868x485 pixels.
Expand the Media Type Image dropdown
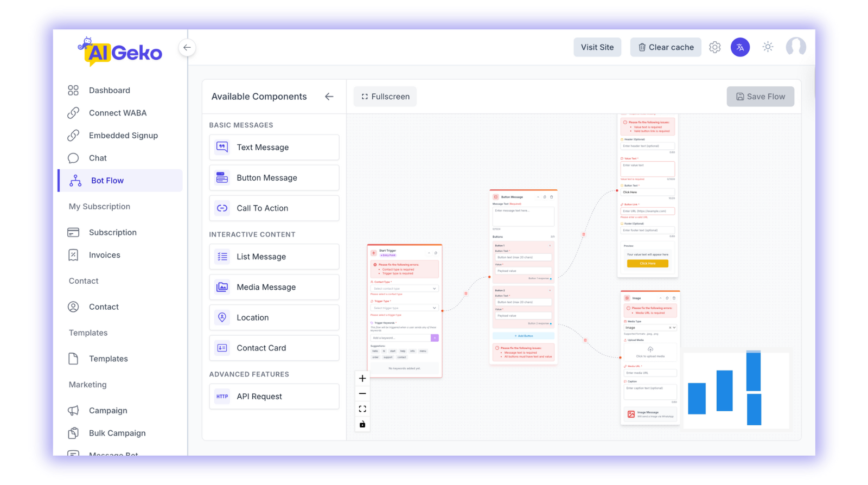(649, 328)
